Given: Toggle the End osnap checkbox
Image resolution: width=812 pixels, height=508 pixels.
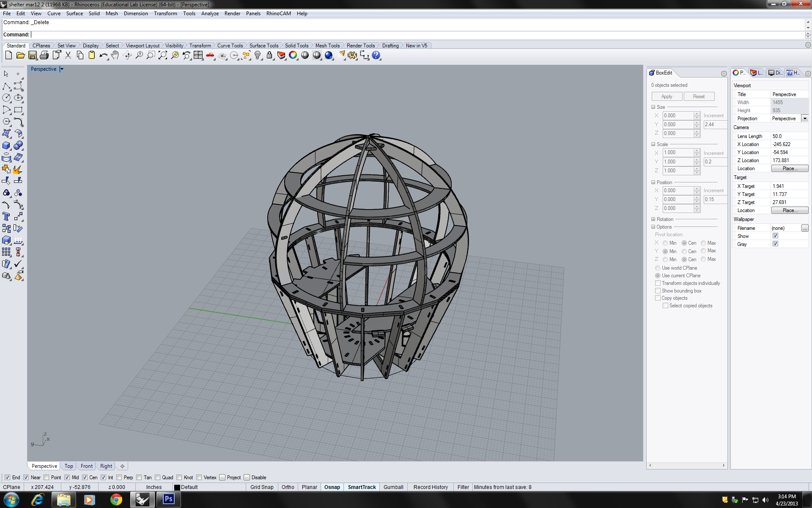Looking at the screenshot, I should (7, 478).
